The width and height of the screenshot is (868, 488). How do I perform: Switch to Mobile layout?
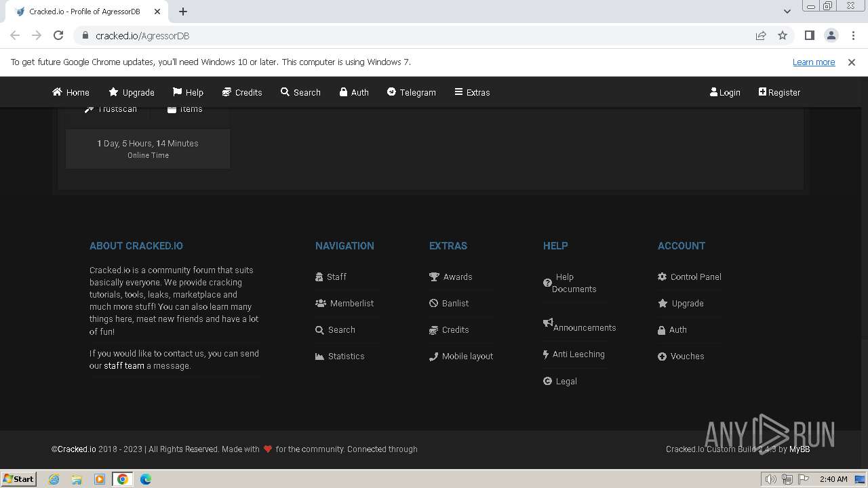(x=461, y=356)
